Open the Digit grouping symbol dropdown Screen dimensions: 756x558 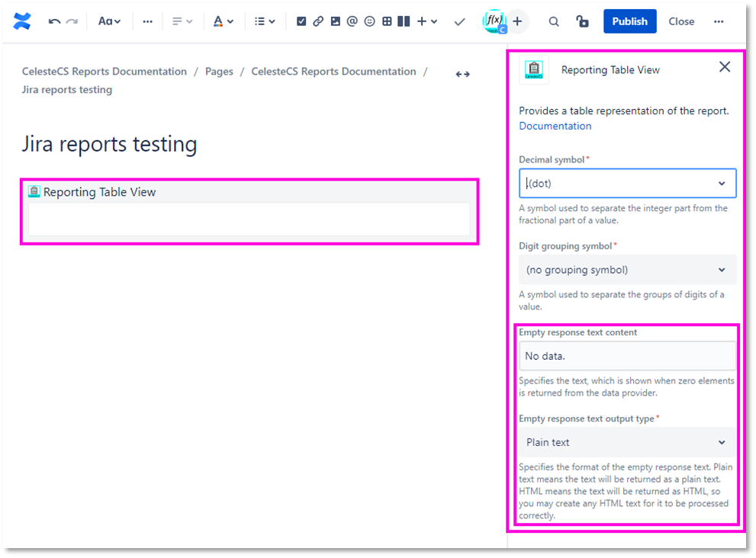[627, 270]
